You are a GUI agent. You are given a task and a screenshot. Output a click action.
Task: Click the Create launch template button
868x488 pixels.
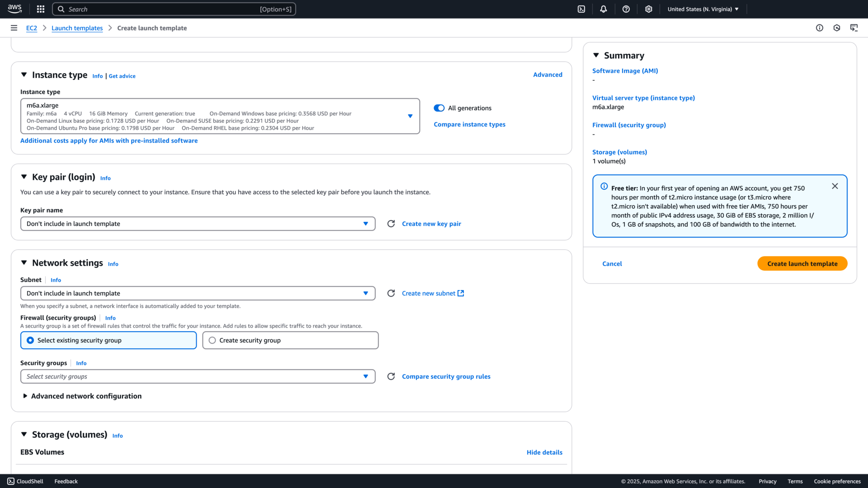point(802,263)
